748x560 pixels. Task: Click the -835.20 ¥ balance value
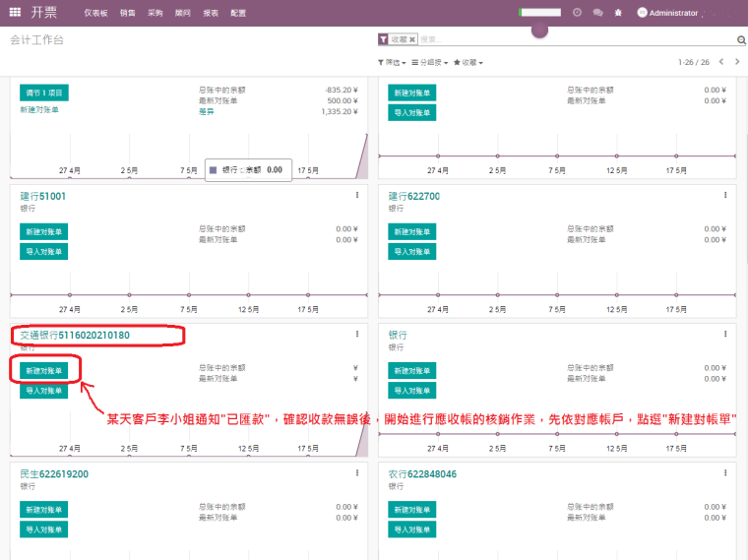pyautogui.click(x=342, y=90)
